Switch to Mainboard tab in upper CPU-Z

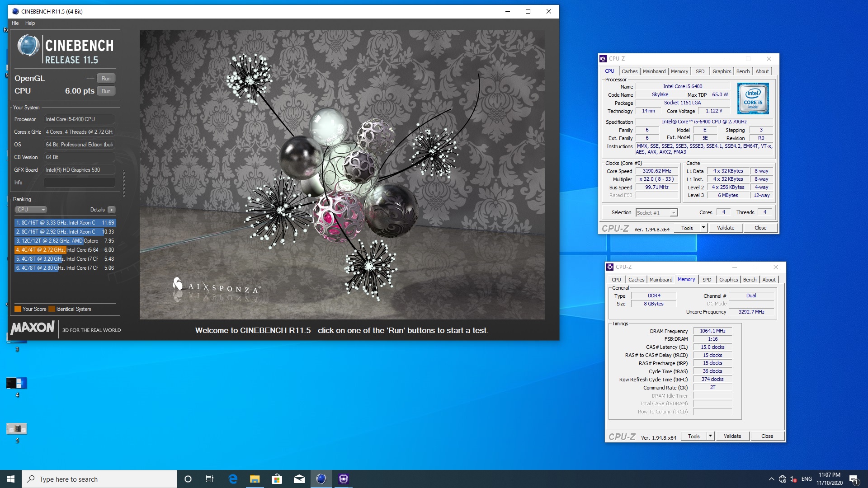pos(654,71)
